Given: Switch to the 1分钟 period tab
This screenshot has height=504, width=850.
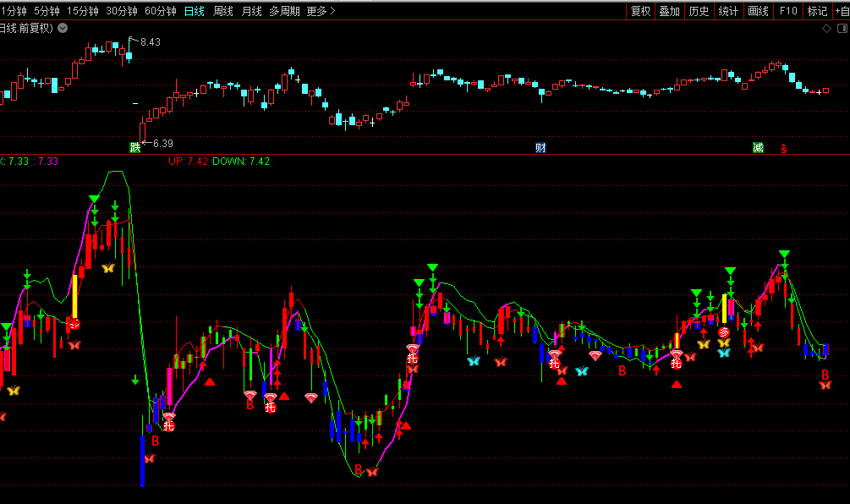Looking at the screenshot, I should [x=15, y=11].
